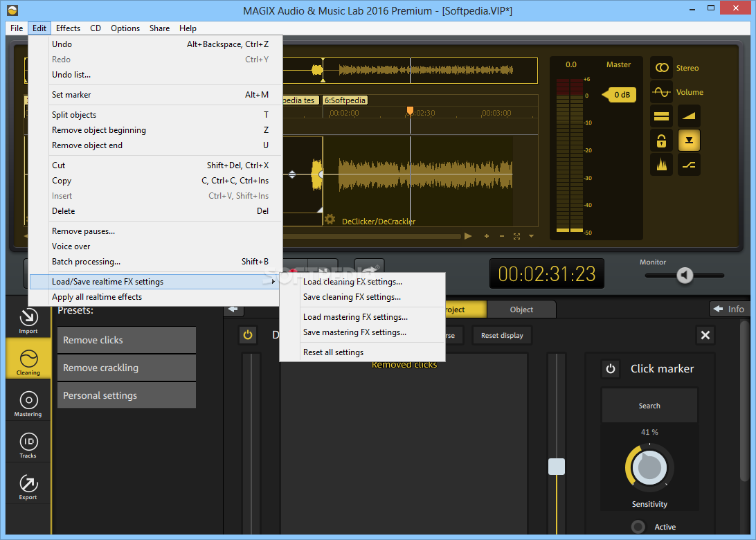
Task: Choose Remove object beginning
Action: click(155, 129)
